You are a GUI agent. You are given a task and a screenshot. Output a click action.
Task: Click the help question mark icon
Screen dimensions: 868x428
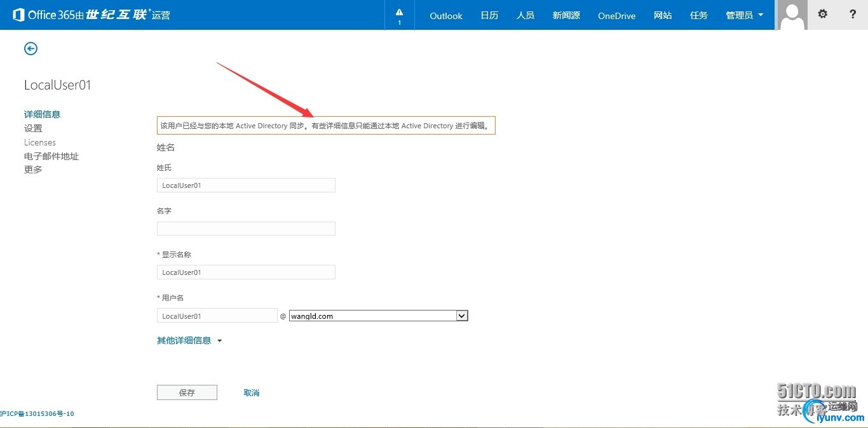(853, 14)
